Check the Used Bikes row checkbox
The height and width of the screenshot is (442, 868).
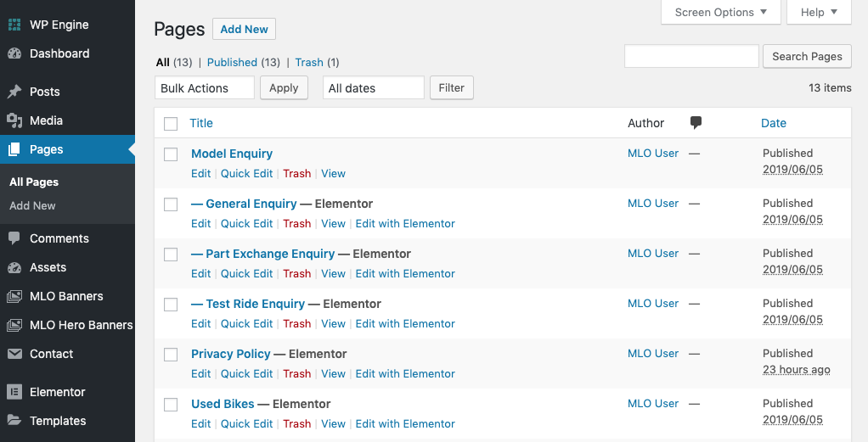click(x=171, y=405)
